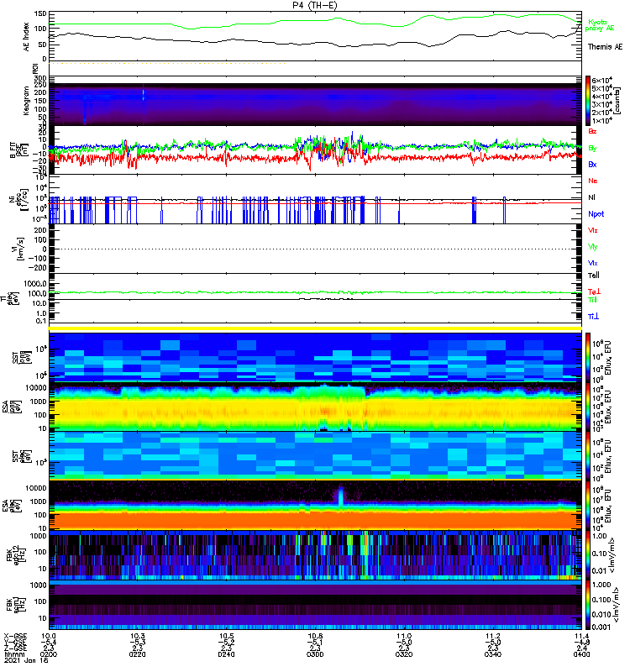630x672 pixels.
Task: Click the blue "Bx" legend label
Action: pos(592,165)
